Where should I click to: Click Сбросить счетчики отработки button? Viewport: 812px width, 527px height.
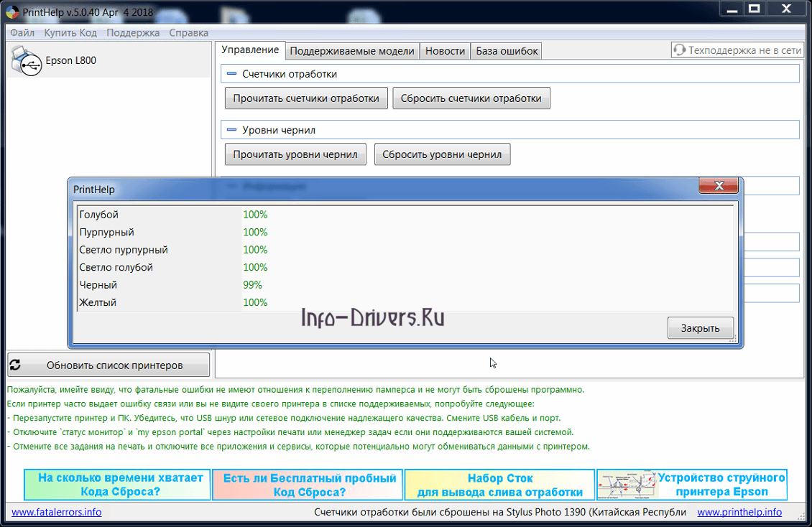(x=471, y=98)
